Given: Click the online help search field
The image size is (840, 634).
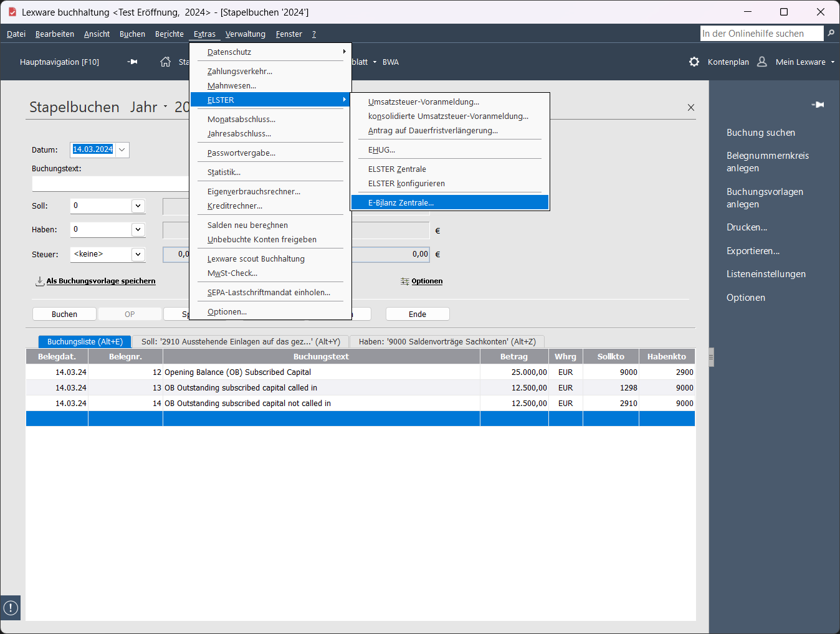Looking at the screenshot, I should coord(761,33).
